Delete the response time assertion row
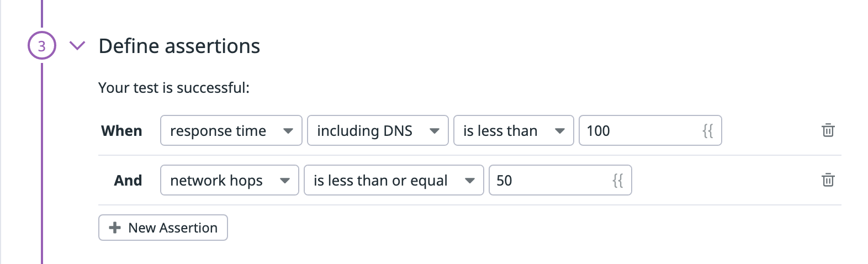This screenshot has width=868, height=264. (828, 130)
